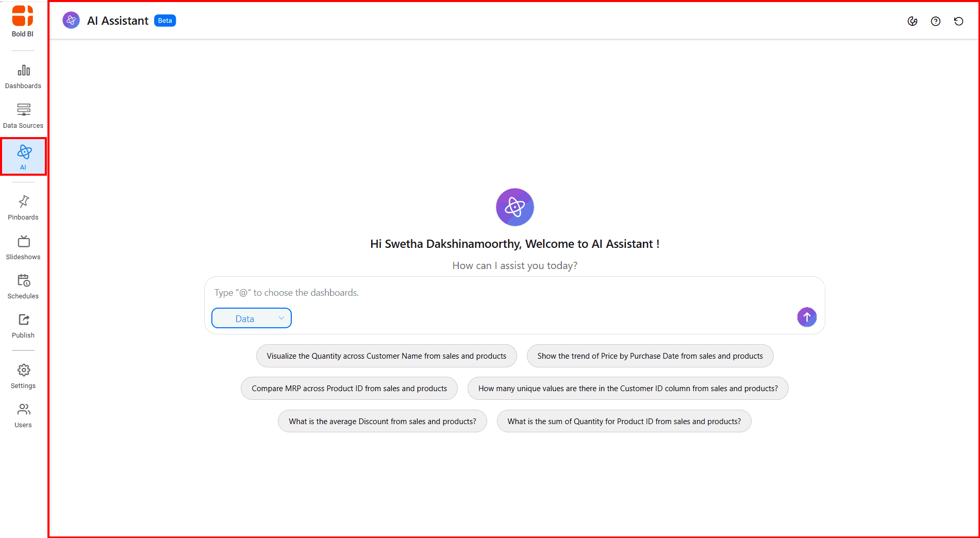Reset the chat with the refresh icon

click(x=959, y=21)
